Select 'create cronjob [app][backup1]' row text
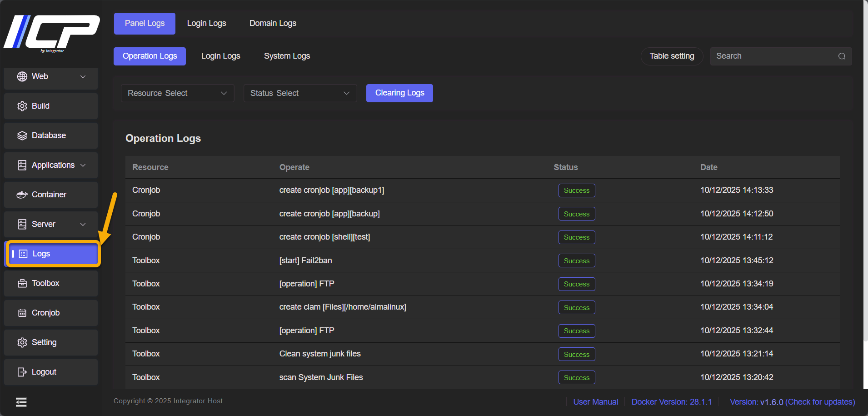This screenshot has width=868, height=416. pos(332,190)
